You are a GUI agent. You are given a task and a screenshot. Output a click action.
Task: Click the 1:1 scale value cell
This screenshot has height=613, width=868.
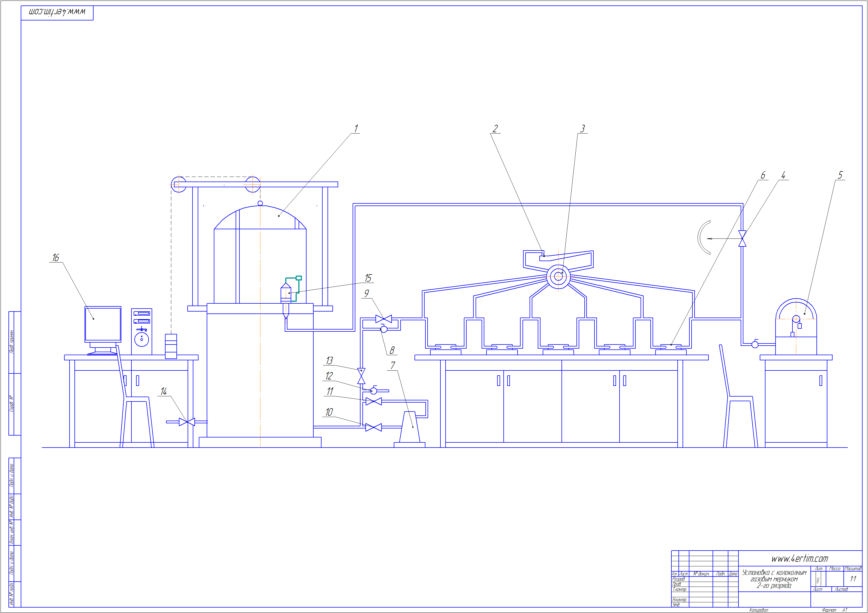click(852, 579)
